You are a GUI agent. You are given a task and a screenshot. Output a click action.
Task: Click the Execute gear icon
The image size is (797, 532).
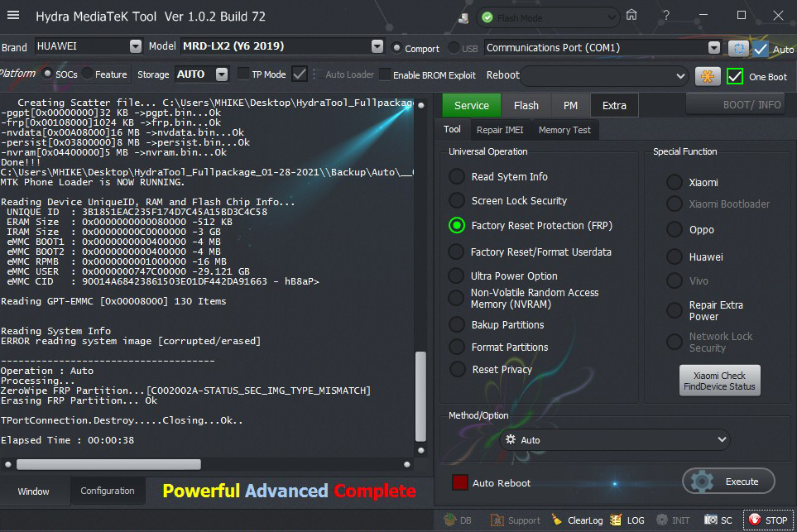(x=702, y=482)
